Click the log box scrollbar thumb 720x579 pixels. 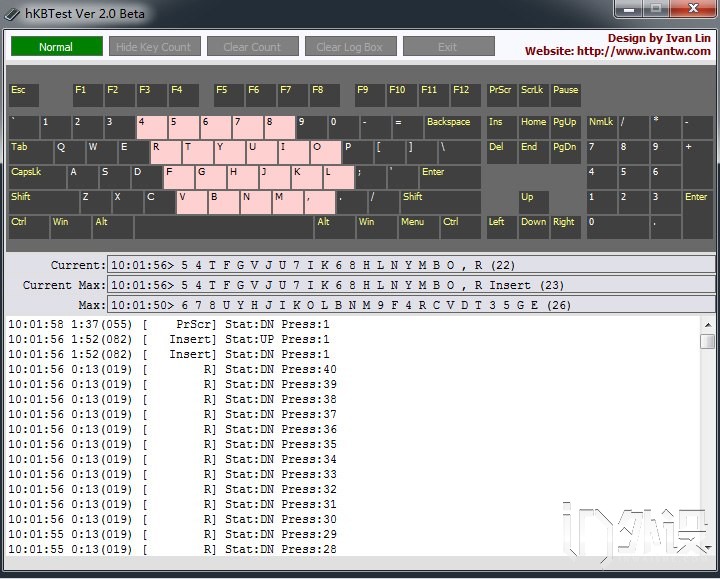point(708,341)
